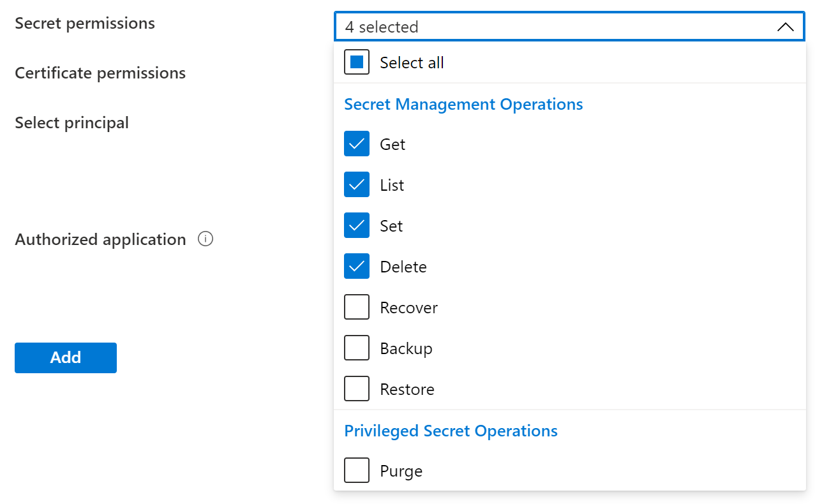Uncheck the Get permission

tap(356, 144)
